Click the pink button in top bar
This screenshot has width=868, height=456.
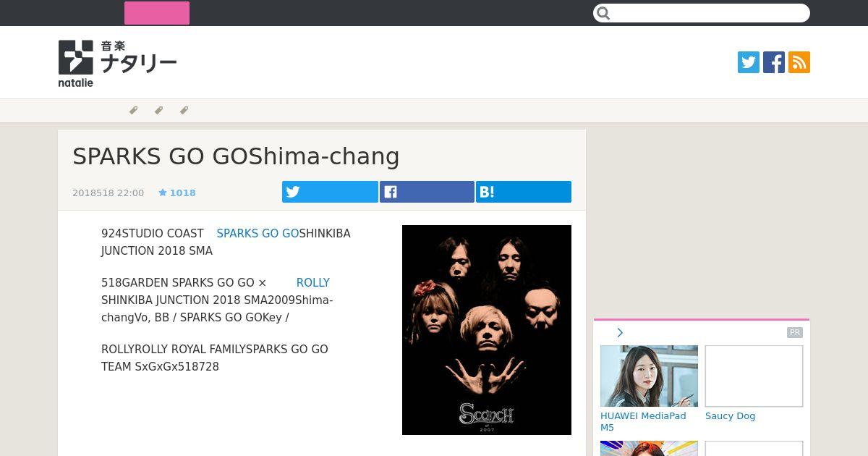click(157, 13)
